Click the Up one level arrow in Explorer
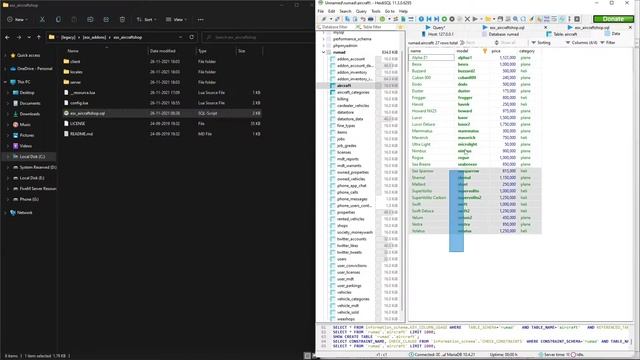Viewport: 640px width, 360px height. point(39,37)
